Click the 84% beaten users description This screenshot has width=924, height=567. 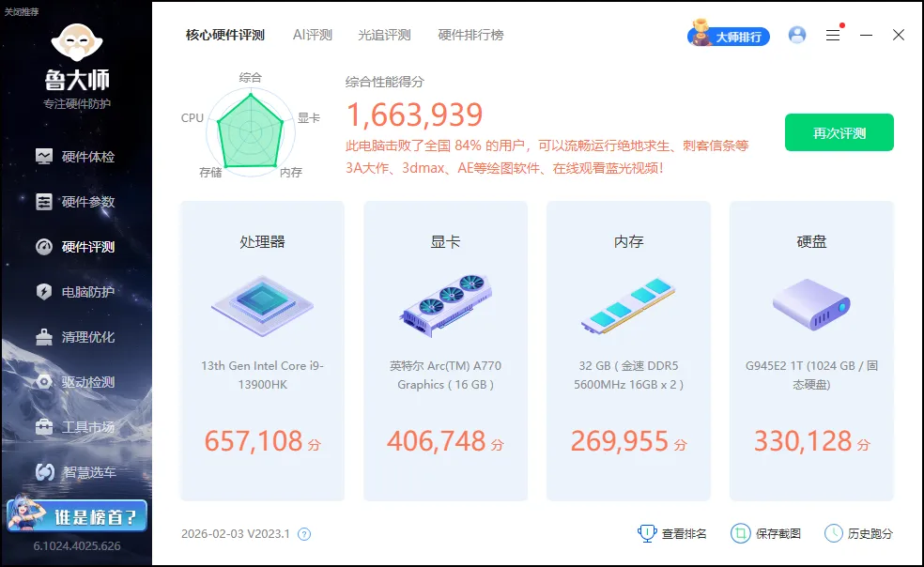(x=547, y=157)
